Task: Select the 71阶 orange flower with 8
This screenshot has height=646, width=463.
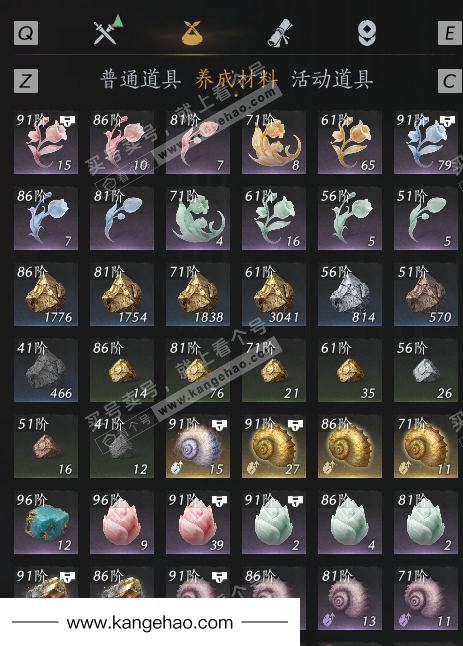Action: pos(274,142)
